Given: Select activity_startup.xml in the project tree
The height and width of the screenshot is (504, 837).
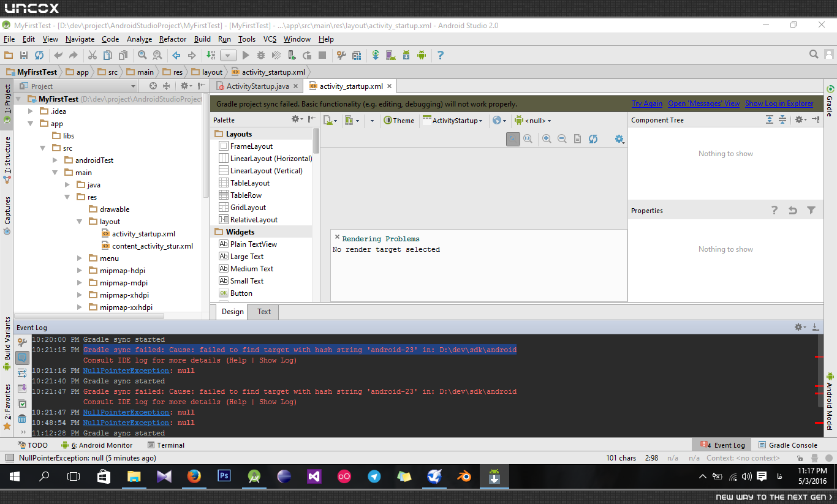Looking at the screenshot, I should (138, 234).
